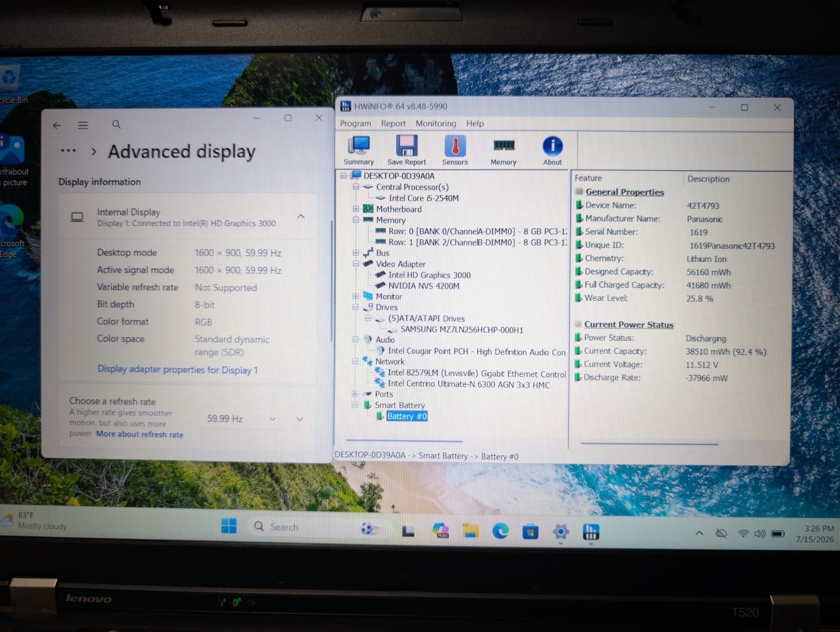Click battery icon in system tray
Image resolution: width=840 pixels, height=632 pixels.
point(778,534)
